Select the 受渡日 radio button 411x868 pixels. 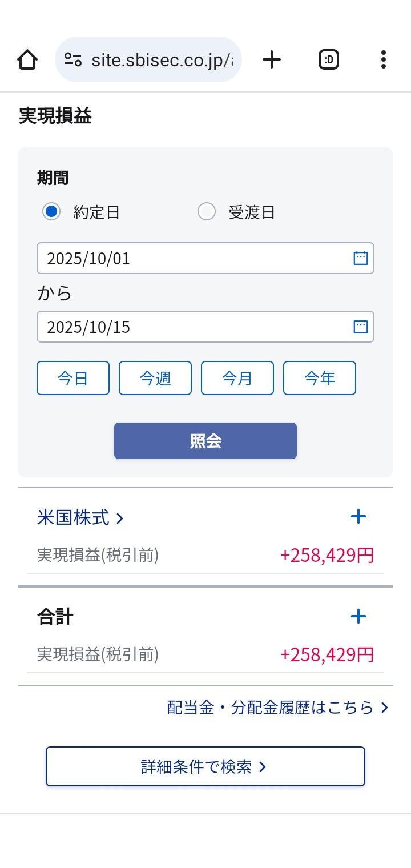(206, 212)
